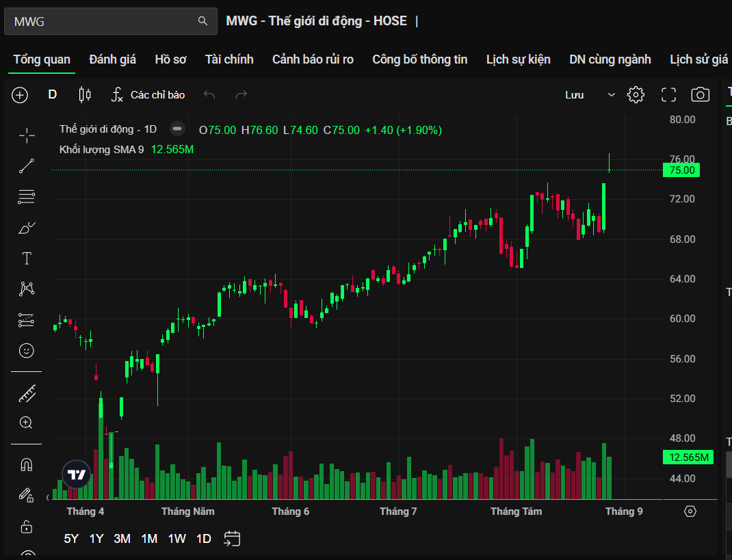This screenshot has width=732, height=560.
Task: Set chart range to 1W
Action: (177, 539)
